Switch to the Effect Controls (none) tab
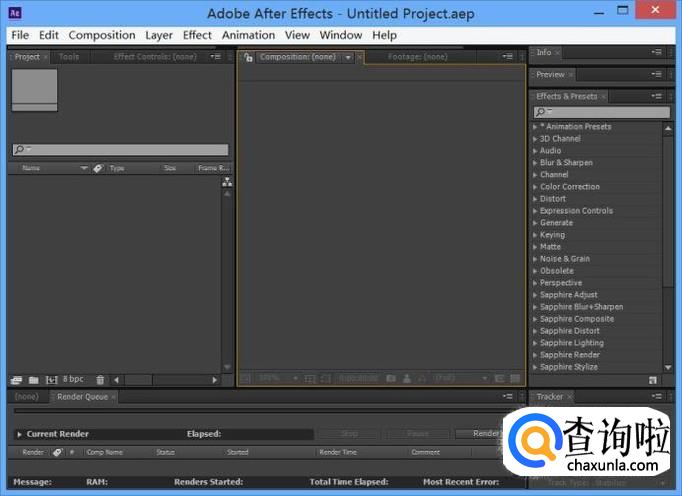The height and width of the screenshot is (496, 682). click(x=155, y=57)
